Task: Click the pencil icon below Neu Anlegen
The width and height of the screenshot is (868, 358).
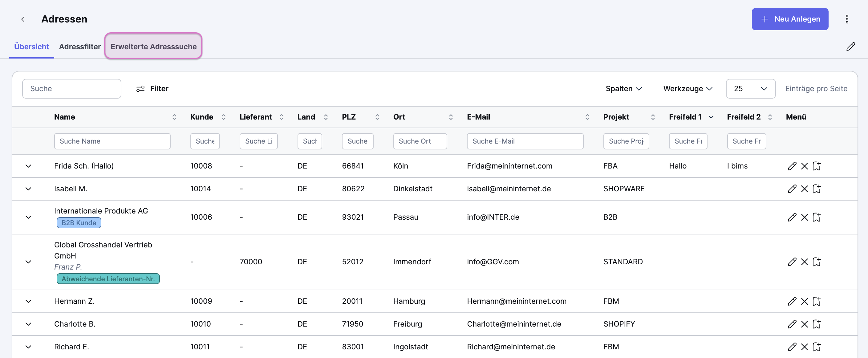Action: (x=850, y=47)
